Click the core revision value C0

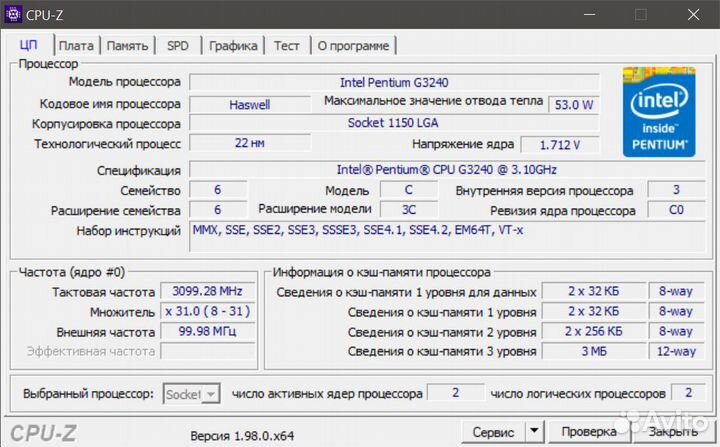click(x=676, y=210)
